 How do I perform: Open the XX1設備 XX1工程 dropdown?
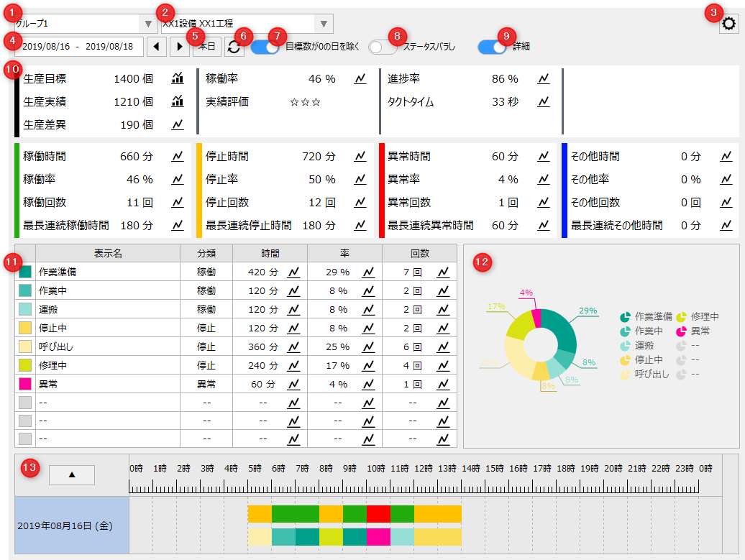point(325,22)
